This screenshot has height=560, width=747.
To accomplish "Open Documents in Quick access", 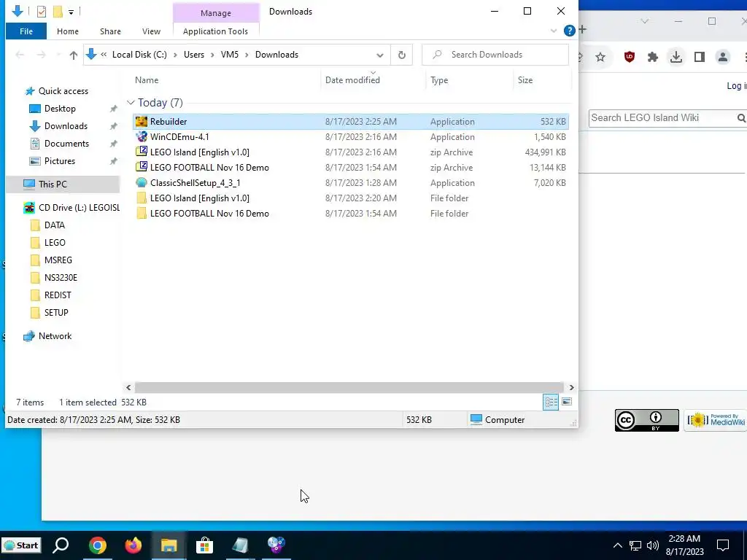I will [66, 144].
